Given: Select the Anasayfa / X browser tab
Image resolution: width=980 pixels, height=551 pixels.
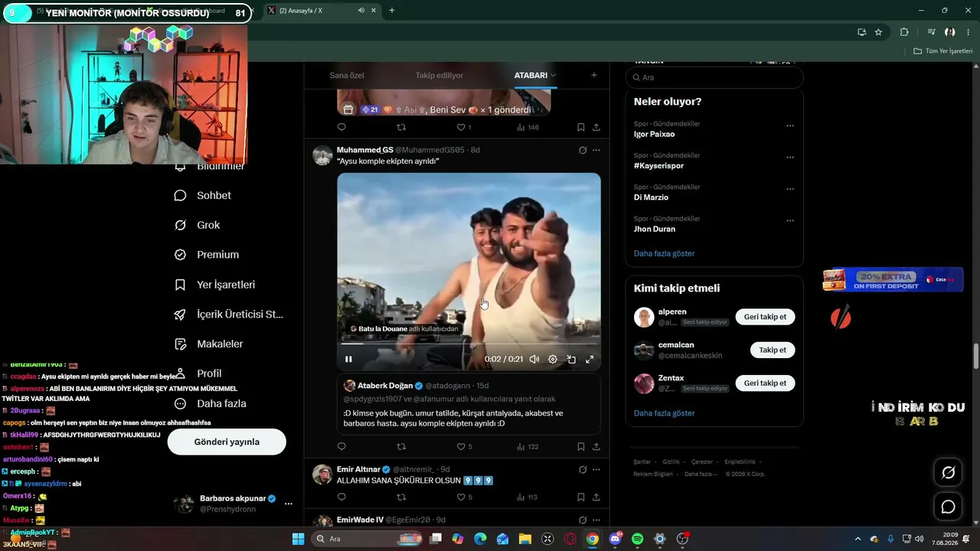Looking at the screenshot, I should [x=322, y=11].
